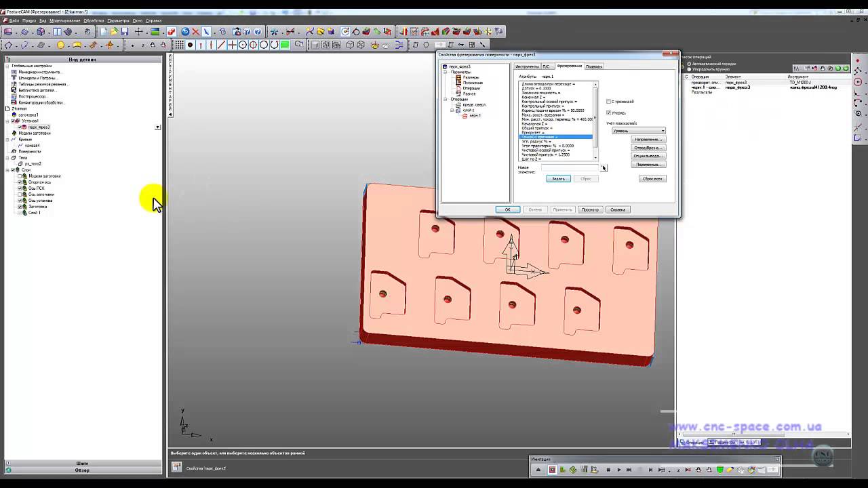
Task: Click the dropdown arrow beside перк_фрез3 in part tree
Action: click(x=157, y=127)
